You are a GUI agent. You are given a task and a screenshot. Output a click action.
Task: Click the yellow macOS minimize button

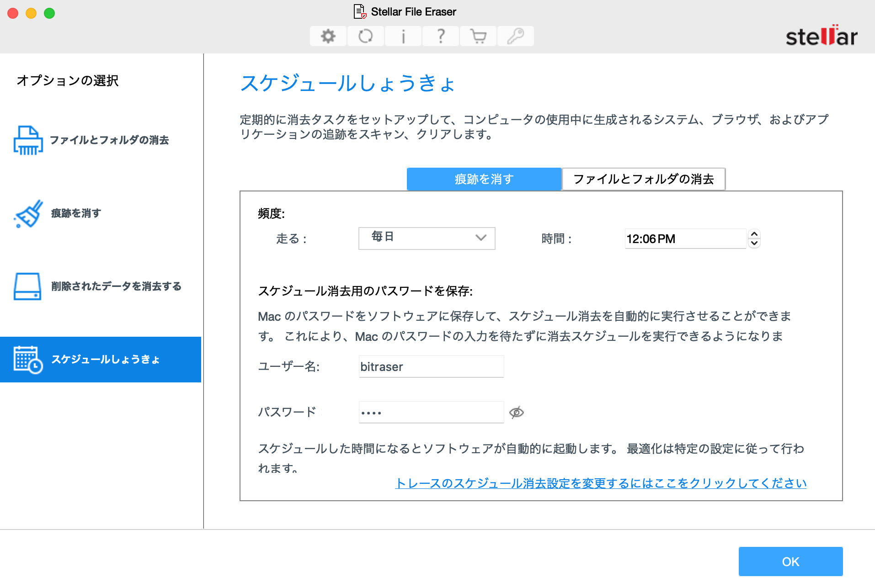pos(31,13)
